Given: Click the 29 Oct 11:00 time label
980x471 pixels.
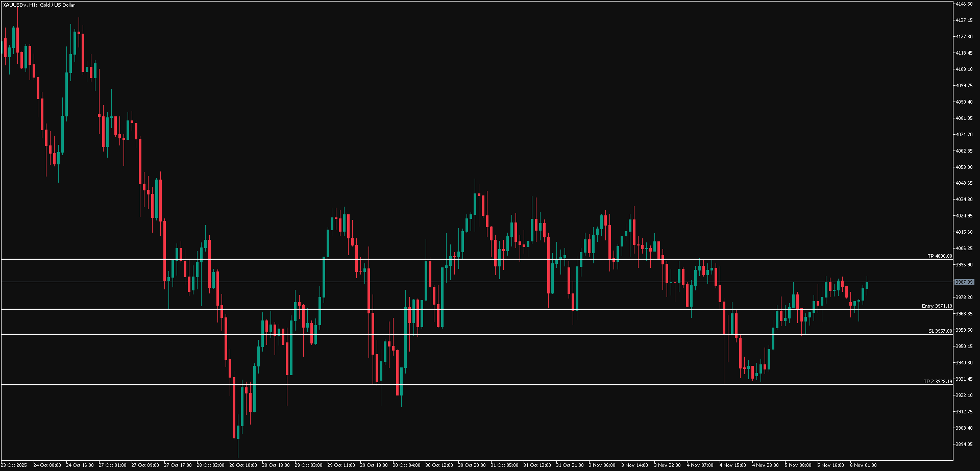Looking at the screenshot, I should pos(341,465).
